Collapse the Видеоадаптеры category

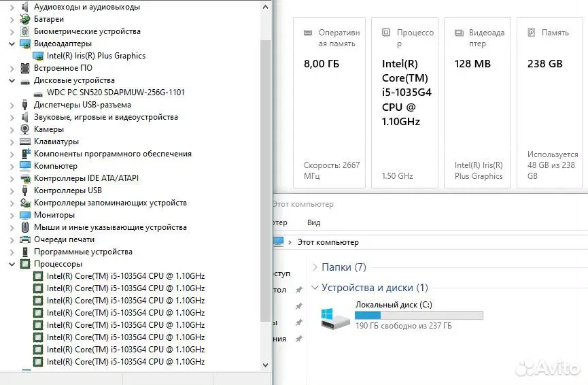point(12,44)
